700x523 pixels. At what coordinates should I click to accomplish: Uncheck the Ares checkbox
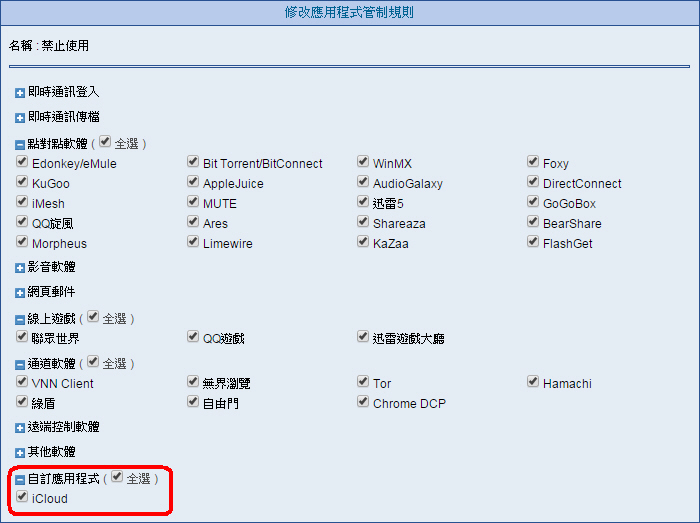coord(193,221)
